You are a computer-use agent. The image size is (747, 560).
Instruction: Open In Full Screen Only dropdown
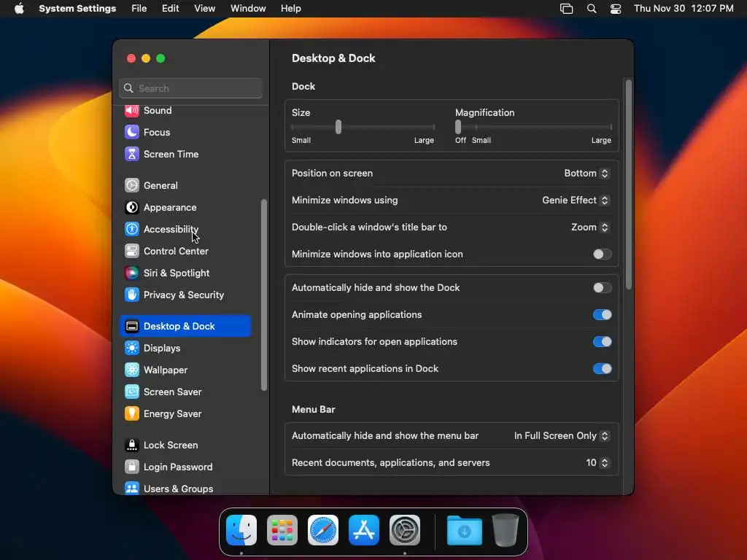(x=562, y=436)
